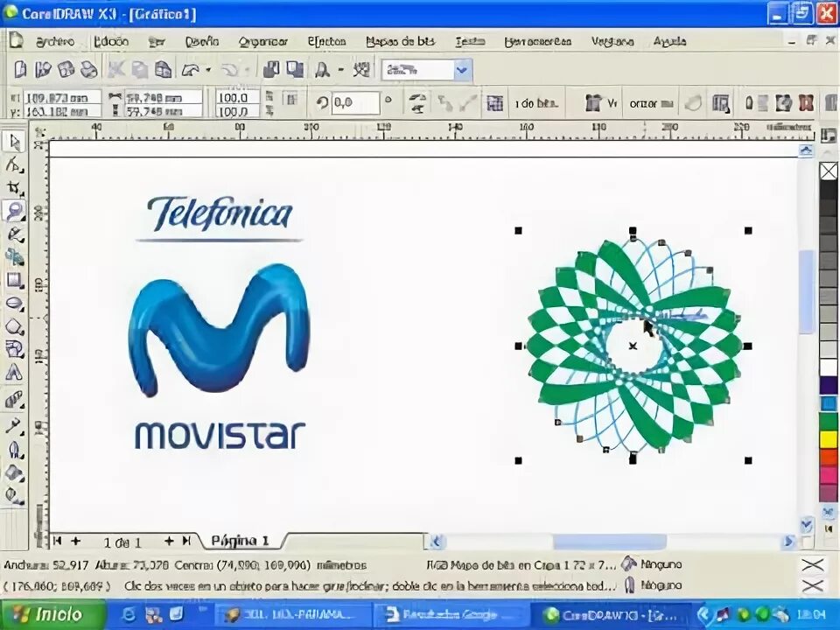The height and width of the screenshot is (630, 840).
Task: Go to the first page using the navigator
Action: pyautogui.click(x=58, y=541)
